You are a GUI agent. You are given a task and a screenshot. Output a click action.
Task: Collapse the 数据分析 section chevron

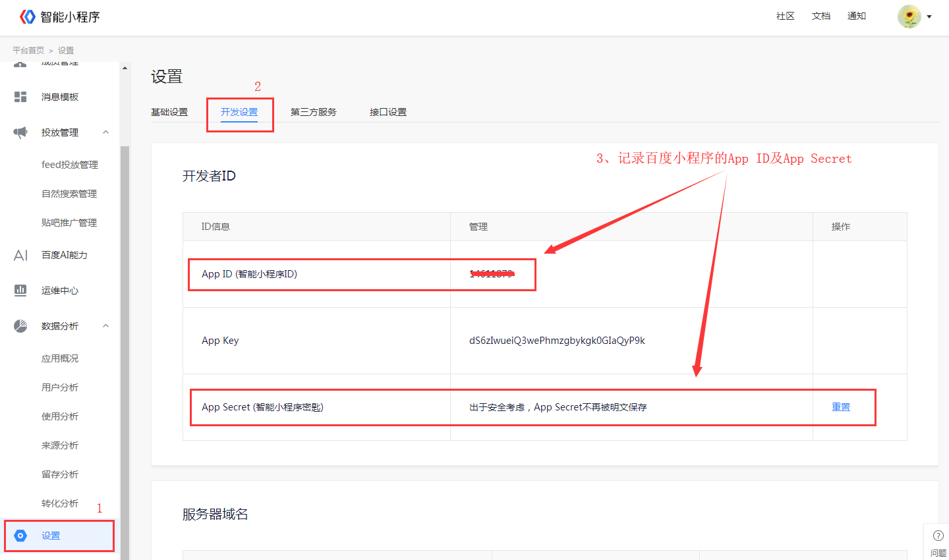106,326
